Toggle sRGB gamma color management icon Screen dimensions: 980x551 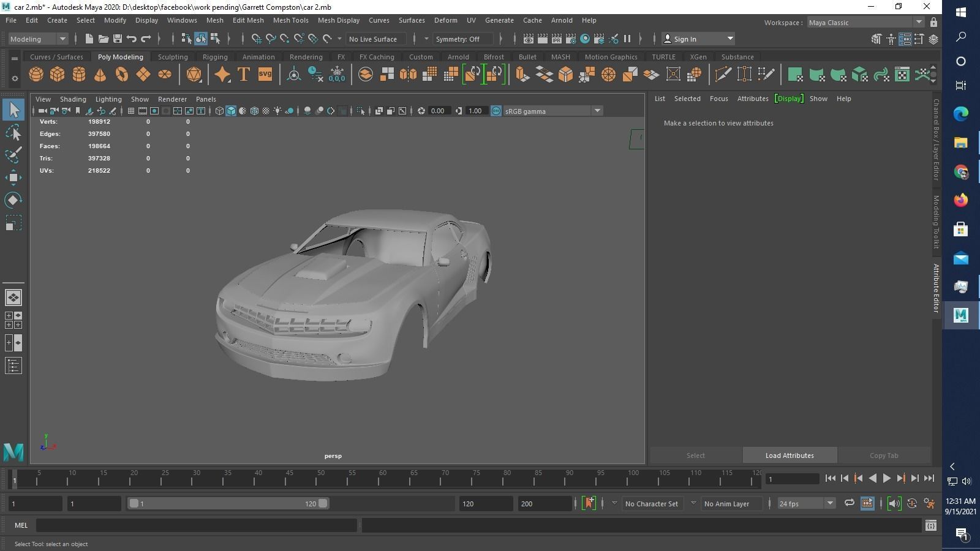click(496, 111)
